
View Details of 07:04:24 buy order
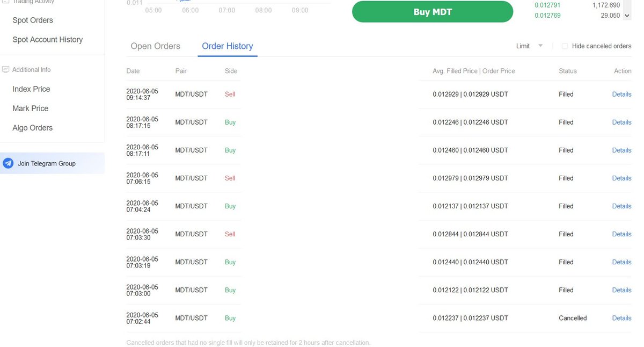click(x=621, y=206)
